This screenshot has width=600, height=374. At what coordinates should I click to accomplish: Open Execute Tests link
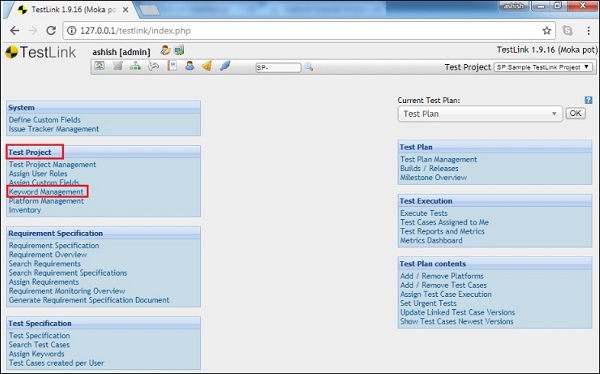pos(424,213)
